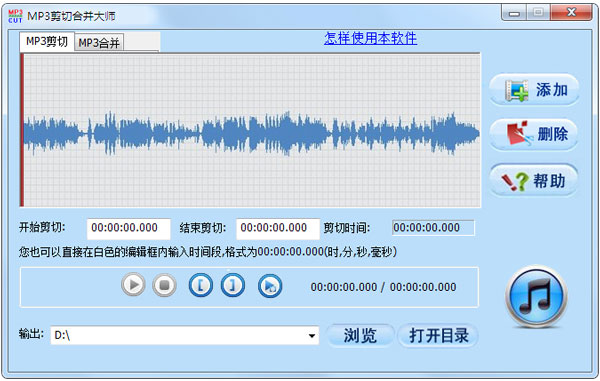Minimize the application window

[514, 13]
